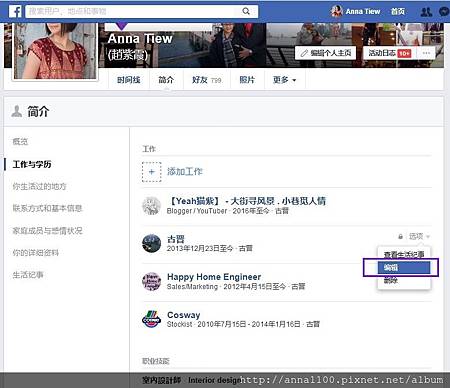This screenshot has width=450, height=388.
Task: Open the Happy Home Engineer link
Action: click(x=214, y=277)
